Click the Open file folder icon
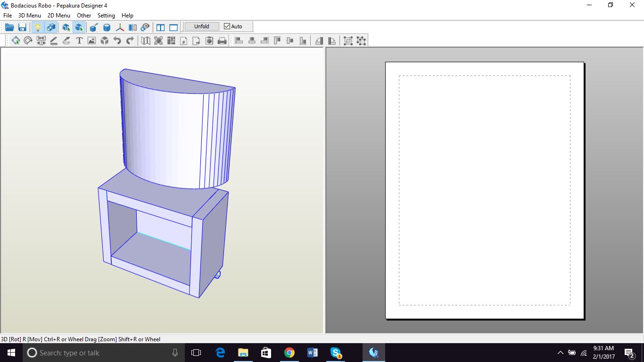Screen dimensions: 644x362 (9, 27)
